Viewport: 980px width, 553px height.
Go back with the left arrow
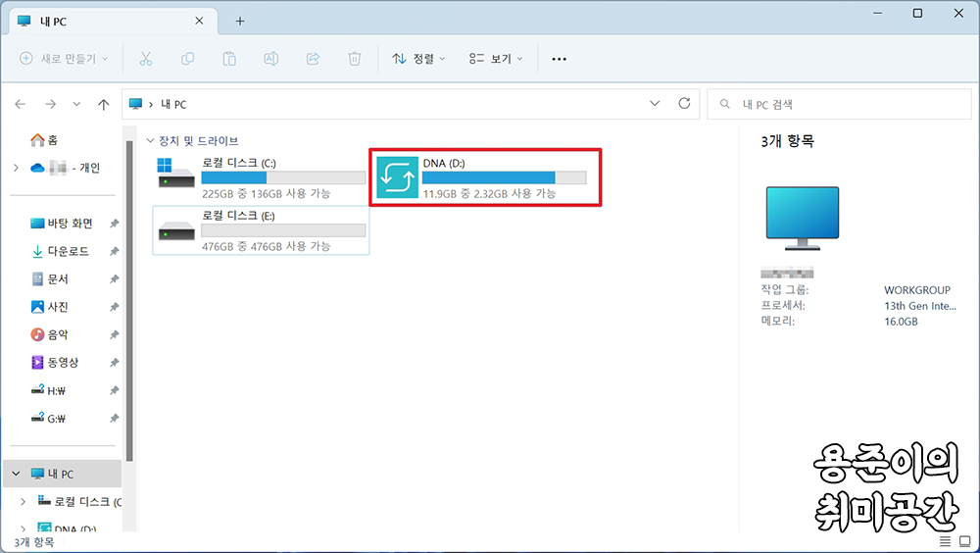tap(20, 104)
